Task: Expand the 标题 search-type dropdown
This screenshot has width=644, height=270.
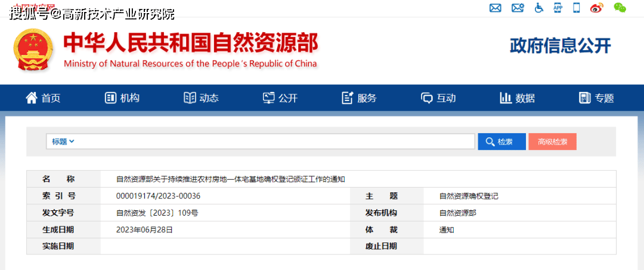Action: (63, 142)
